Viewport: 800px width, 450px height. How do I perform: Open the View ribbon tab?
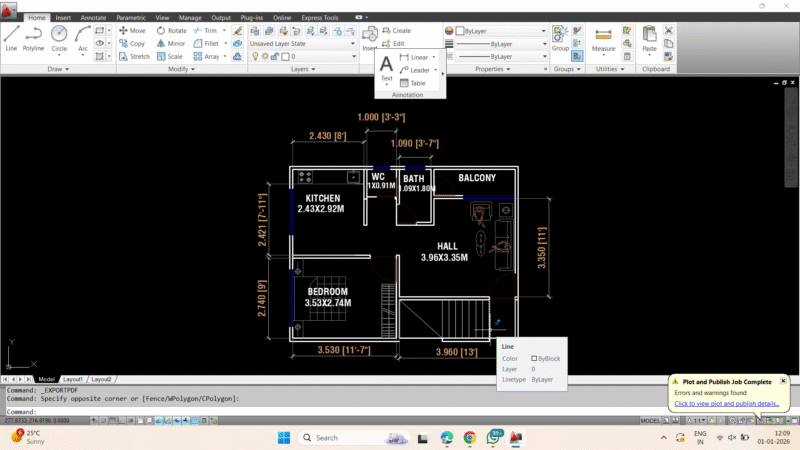pyautogui.click(x=162, y=17)
